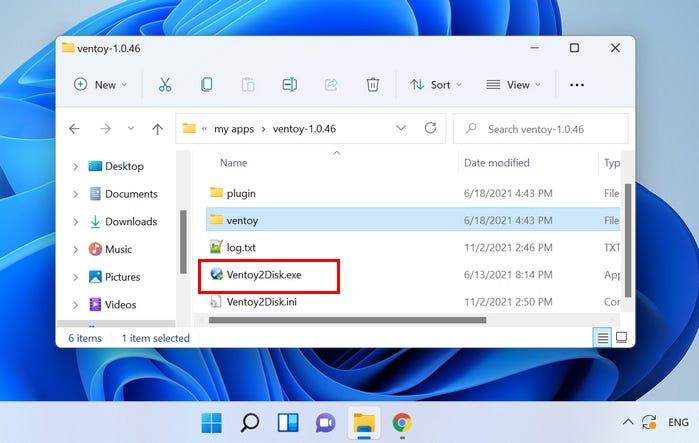The image size is (699, 443).
Task: Click ENG language indicator
Action: (x=678, y=422)
